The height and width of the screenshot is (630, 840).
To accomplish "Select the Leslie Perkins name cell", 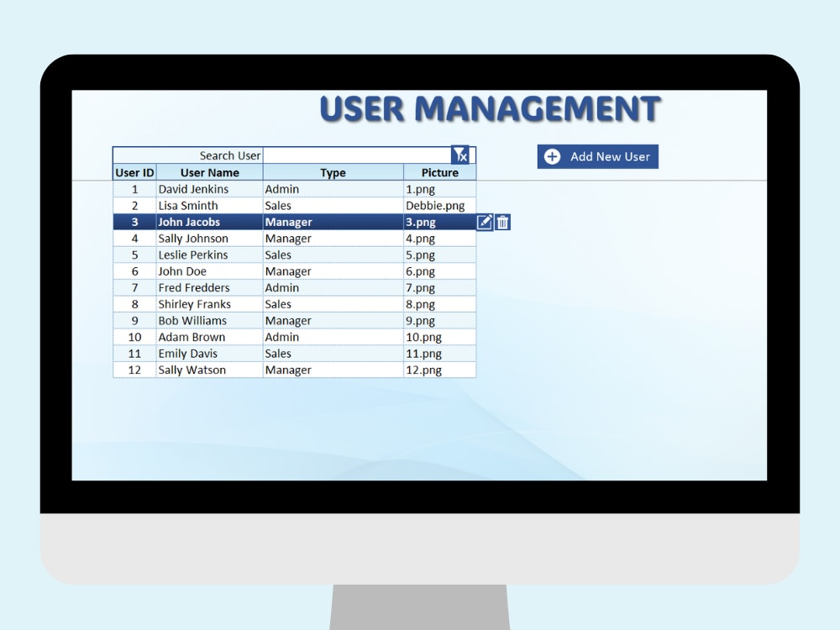I will coord(209,255).
